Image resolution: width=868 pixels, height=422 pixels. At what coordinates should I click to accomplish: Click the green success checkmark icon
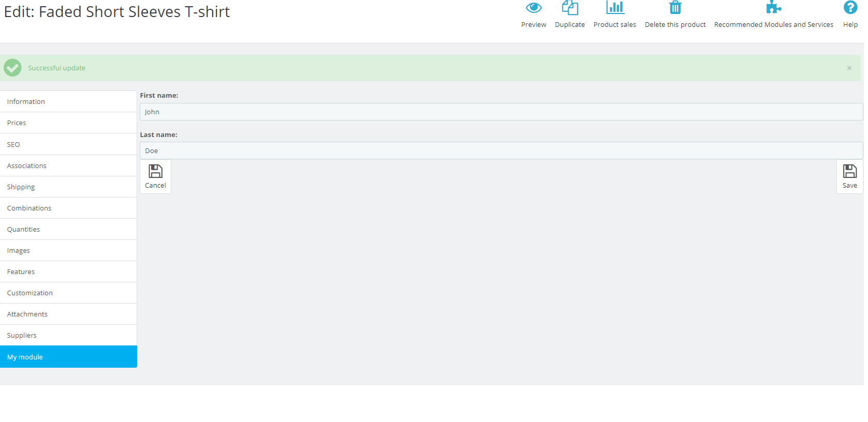click(12, 68)
